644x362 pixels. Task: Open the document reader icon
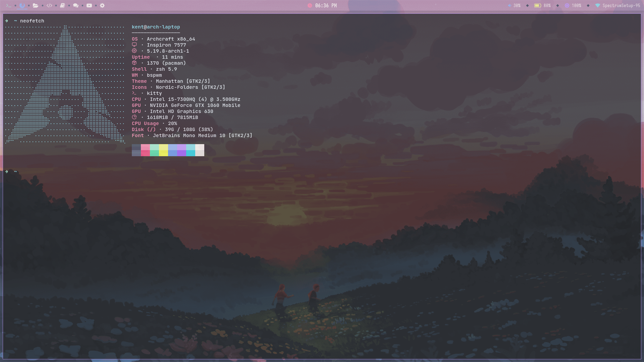click(x=62, y=5)
